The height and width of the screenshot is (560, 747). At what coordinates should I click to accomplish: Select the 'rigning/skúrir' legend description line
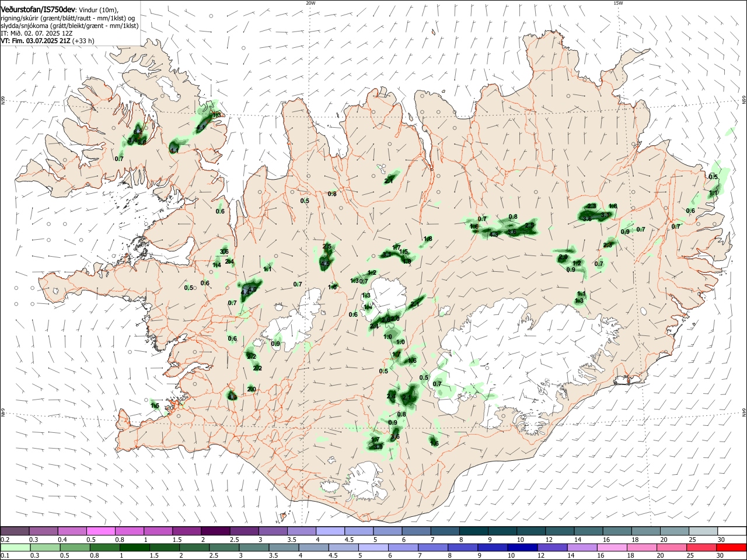(x=68, y=18)
